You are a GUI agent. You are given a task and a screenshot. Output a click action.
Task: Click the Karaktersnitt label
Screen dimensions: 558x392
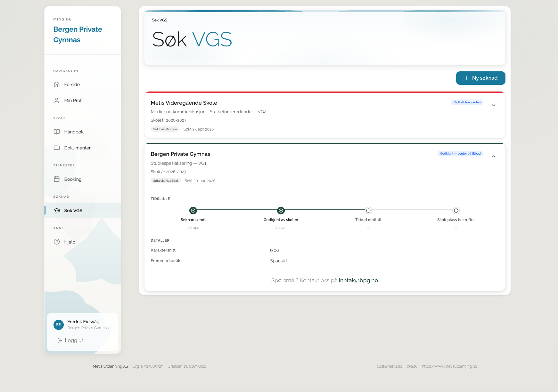pos(163,250)
